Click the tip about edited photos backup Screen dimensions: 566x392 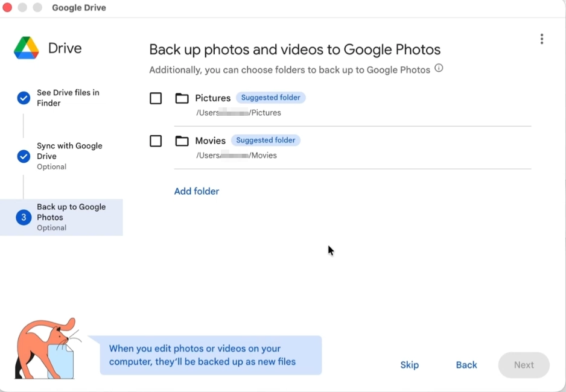(211, 355)
